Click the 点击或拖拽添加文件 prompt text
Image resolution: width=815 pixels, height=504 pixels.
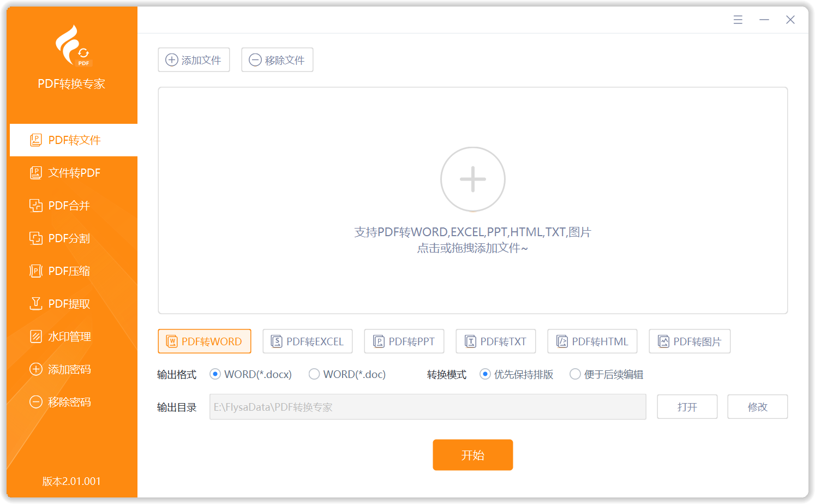pyautogui.click(x=473, y=248)
